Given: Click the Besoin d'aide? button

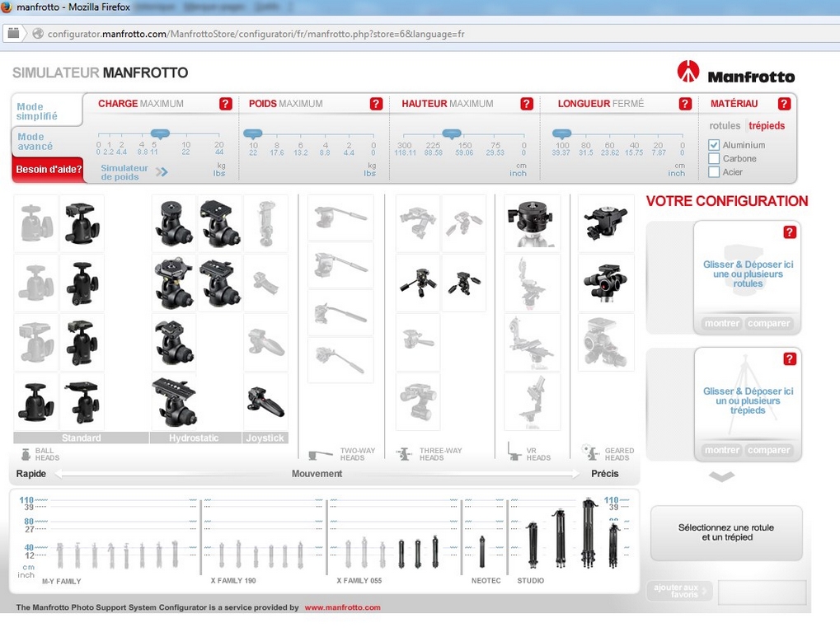Looking at the screenshot, I should click(48, 169).
